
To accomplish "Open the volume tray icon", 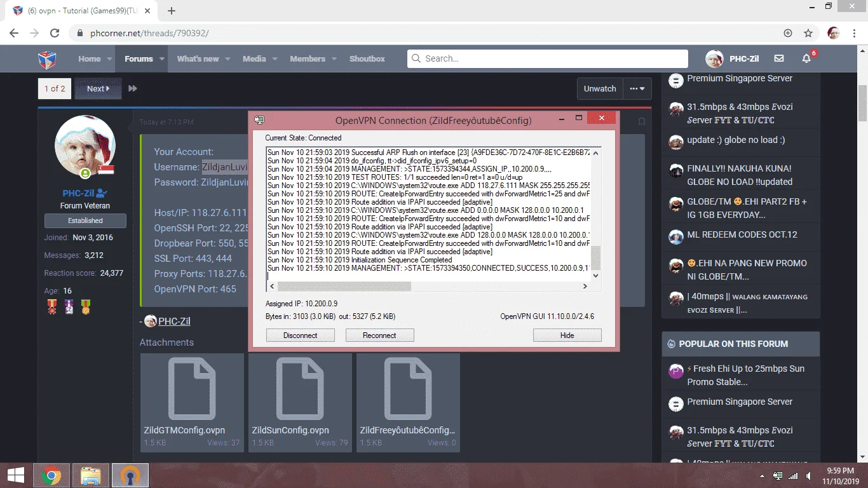I will click(808, 476).
